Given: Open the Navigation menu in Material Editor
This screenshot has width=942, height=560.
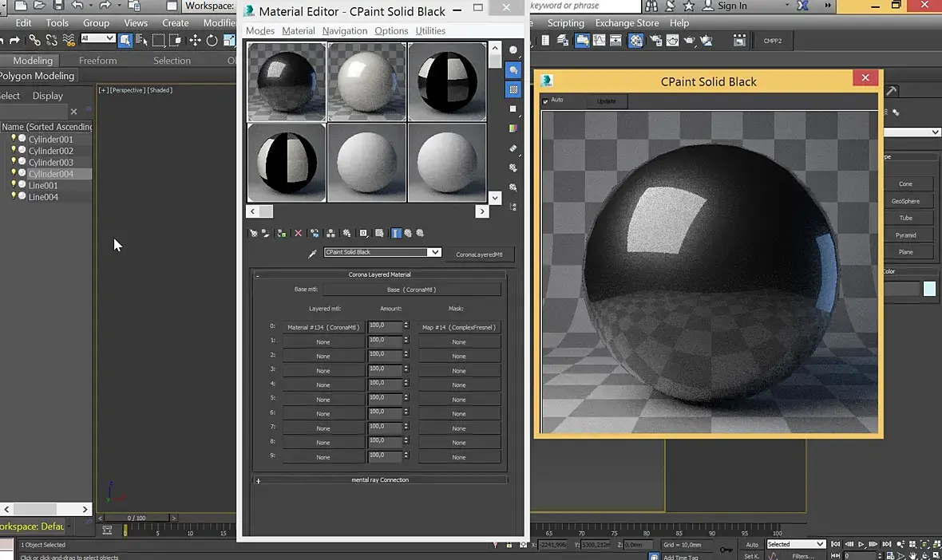Looking at the screenshot, I should [x=345, y=31].
